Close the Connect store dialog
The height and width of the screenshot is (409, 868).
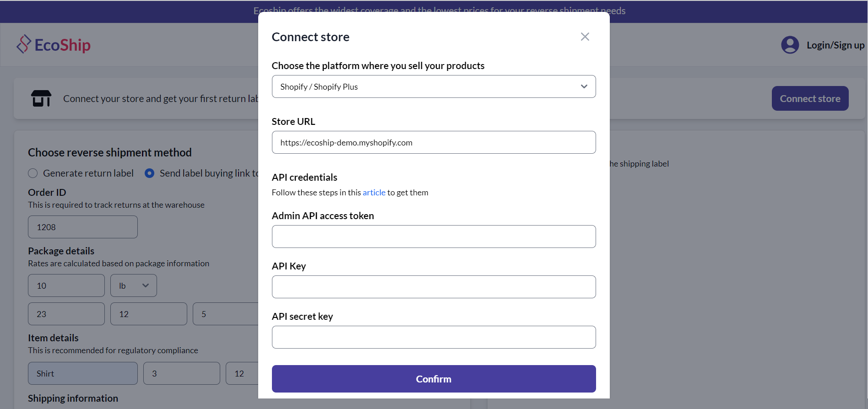point(585,37)
